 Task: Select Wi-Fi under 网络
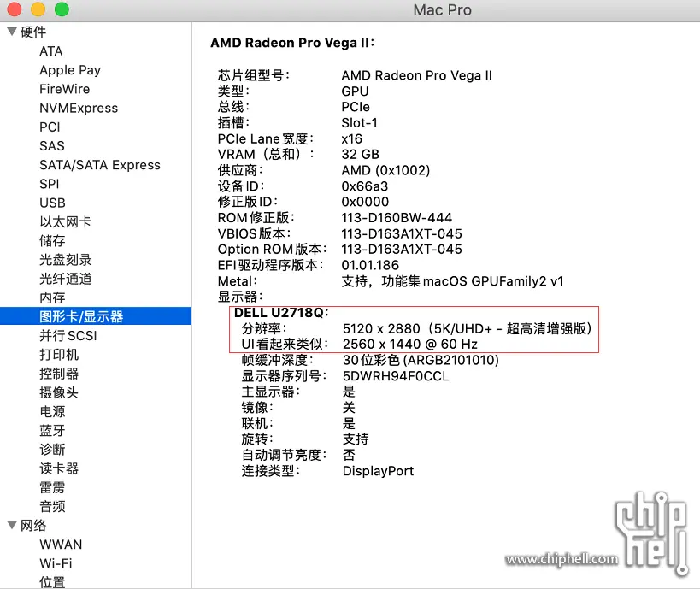pyautogui.click(x=56, y=563)
